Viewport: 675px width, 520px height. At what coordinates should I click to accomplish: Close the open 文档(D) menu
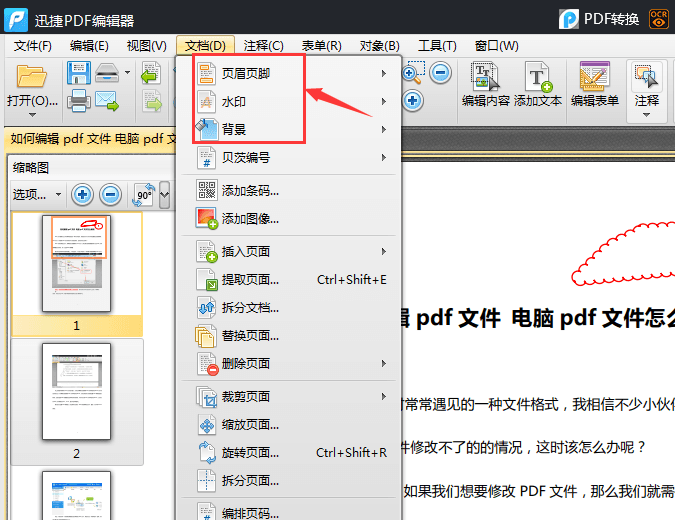[205, 46]
